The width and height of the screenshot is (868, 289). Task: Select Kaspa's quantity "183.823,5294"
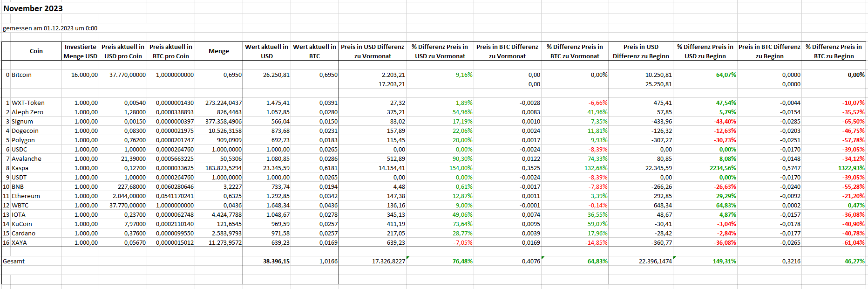click(224, 168)
